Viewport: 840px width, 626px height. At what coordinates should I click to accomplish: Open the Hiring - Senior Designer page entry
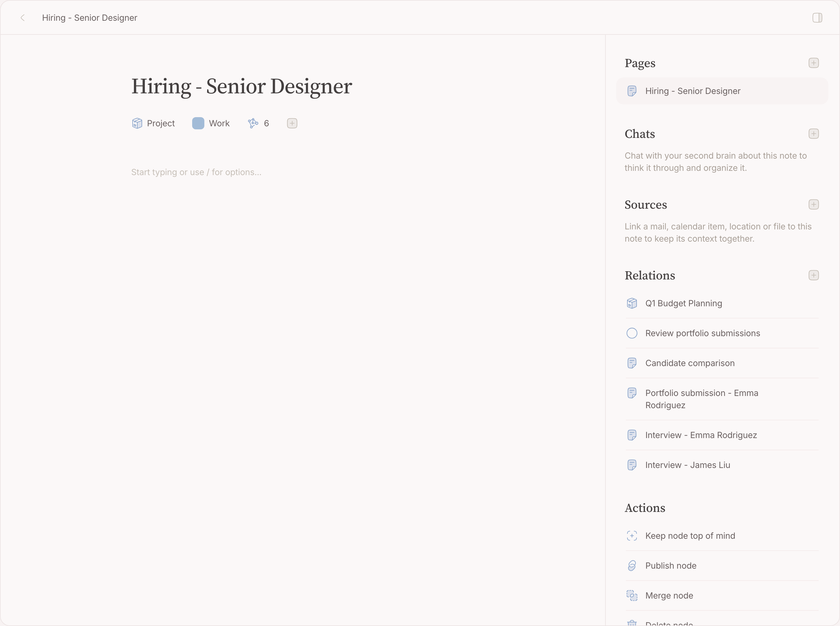722,91
